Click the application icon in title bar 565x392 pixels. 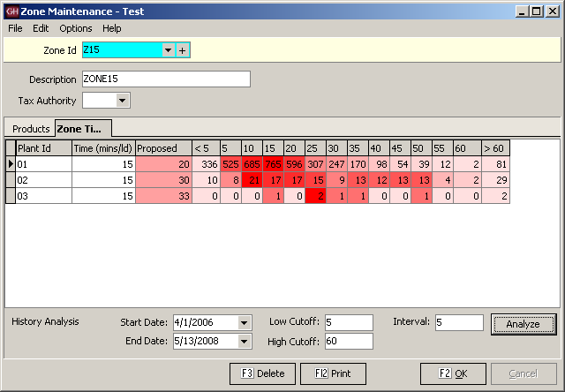[x=11, y=11]
